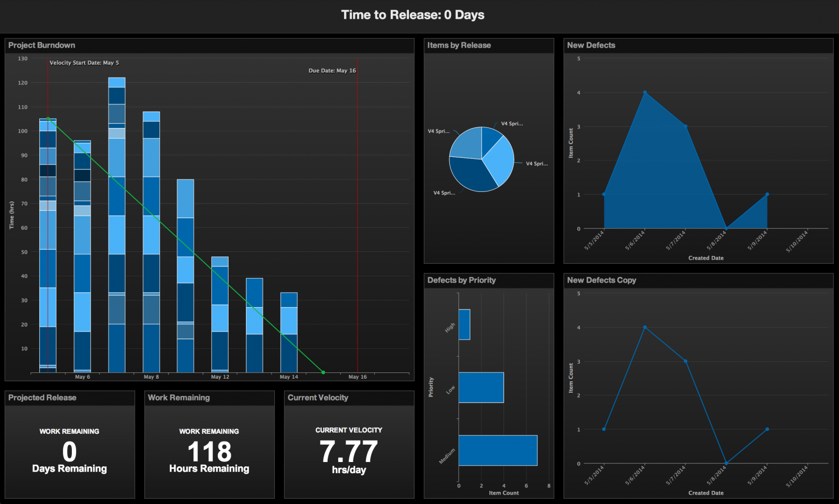Click the New Defects Copy panel header
The width and height of the screenshot is (839, 504).
coord(601,281)
